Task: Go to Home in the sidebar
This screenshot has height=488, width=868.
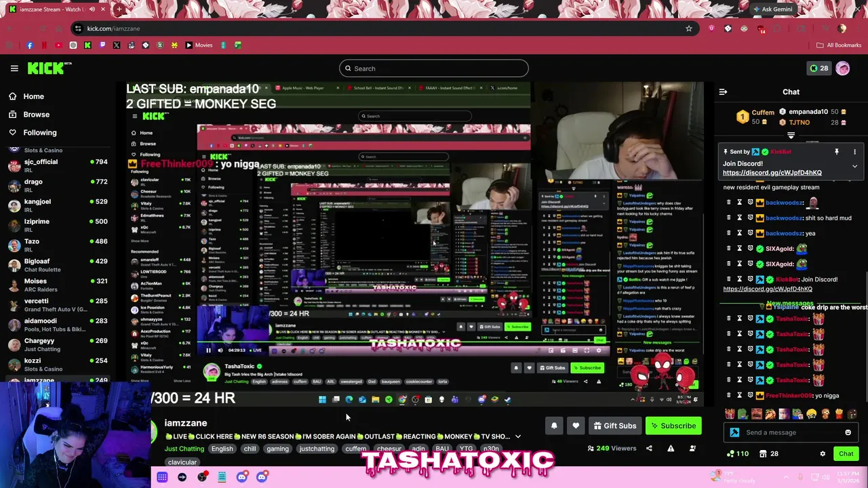Action: click(x=33, y=96)
